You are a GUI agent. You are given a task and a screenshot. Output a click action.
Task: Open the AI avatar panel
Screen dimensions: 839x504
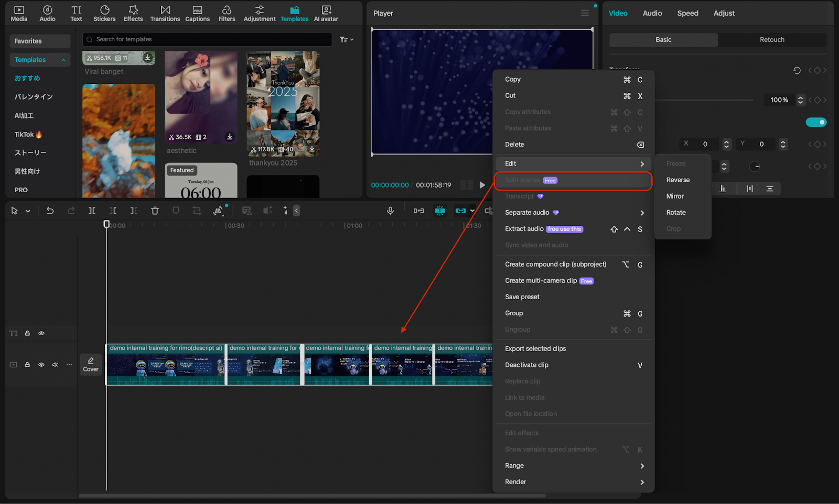pyautogui.click(x=326, y=14)
